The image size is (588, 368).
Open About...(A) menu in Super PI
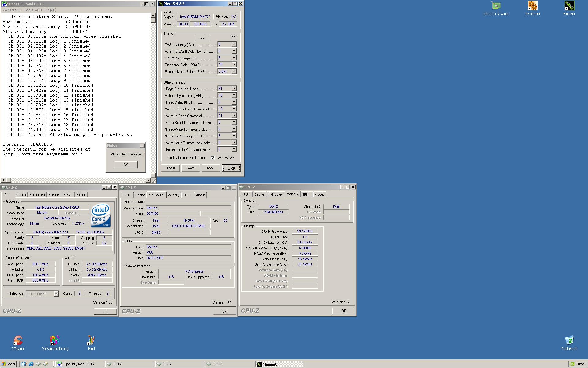[x=33, y=10]
